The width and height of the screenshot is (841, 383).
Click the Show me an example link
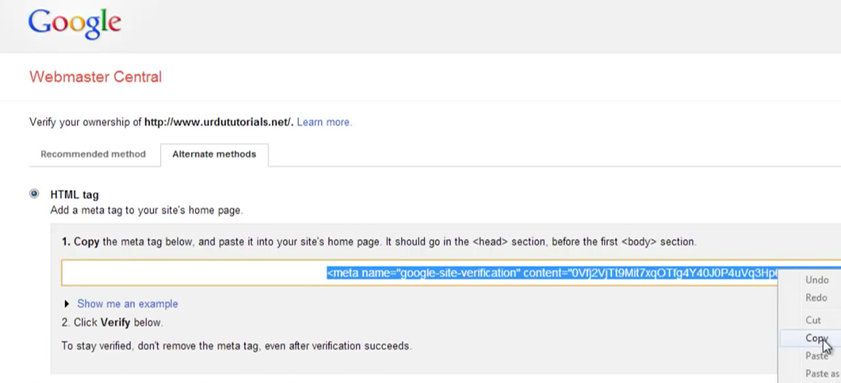click(x=128, y=304)
